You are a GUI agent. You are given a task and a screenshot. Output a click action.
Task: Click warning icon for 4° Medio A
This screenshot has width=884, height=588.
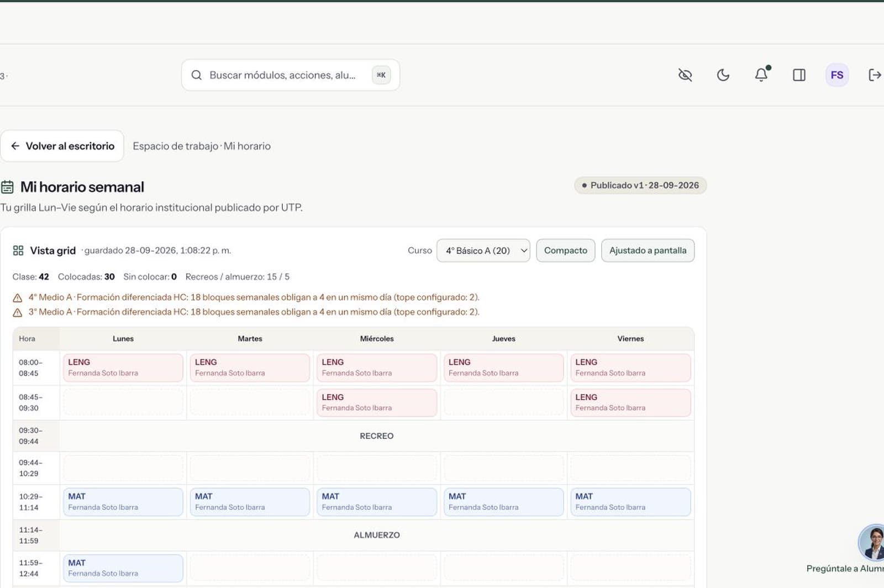pyautogui.click(x=18, y=298)
